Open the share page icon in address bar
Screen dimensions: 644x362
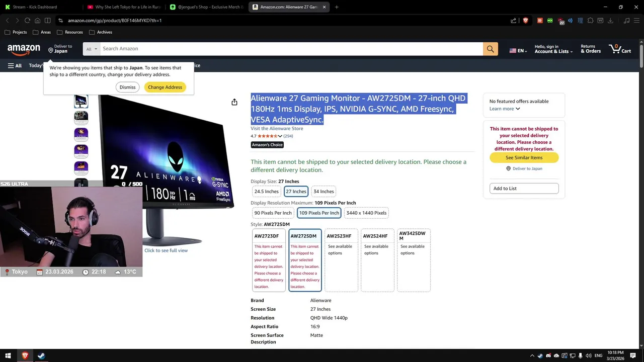pyautogui.click(x=513, y=21)
